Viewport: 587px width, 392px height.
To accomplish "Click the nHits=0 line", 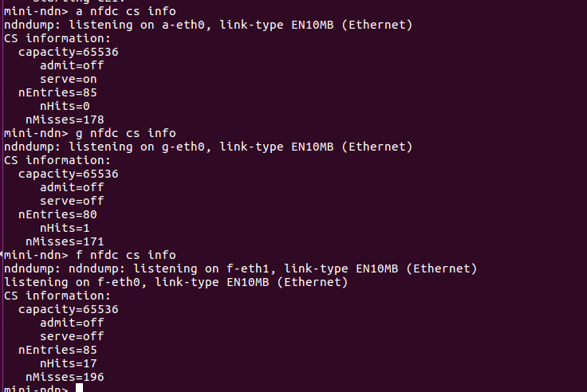I will pyautogui.click(x=65, y=106).
